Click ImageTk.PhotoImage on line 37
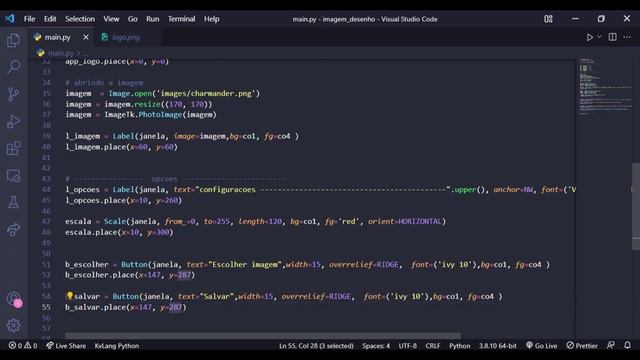The image size is (640, 360). (x=143, y=115)
